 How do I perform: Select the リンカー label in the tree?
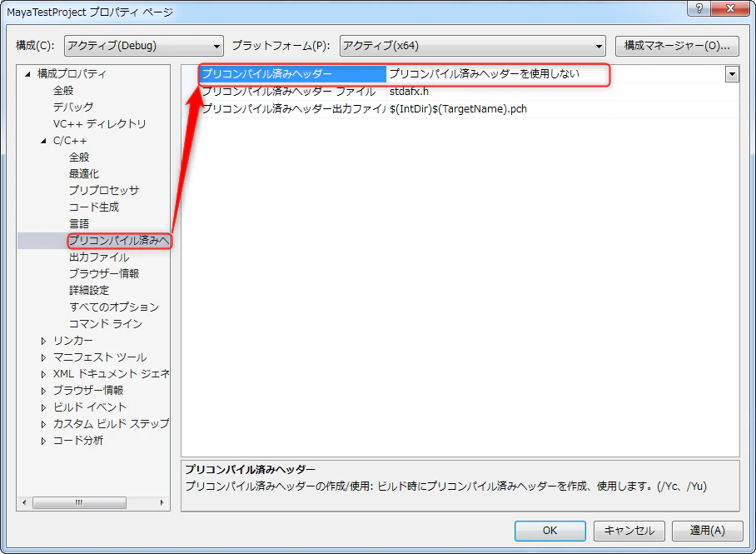pos(72,341)
